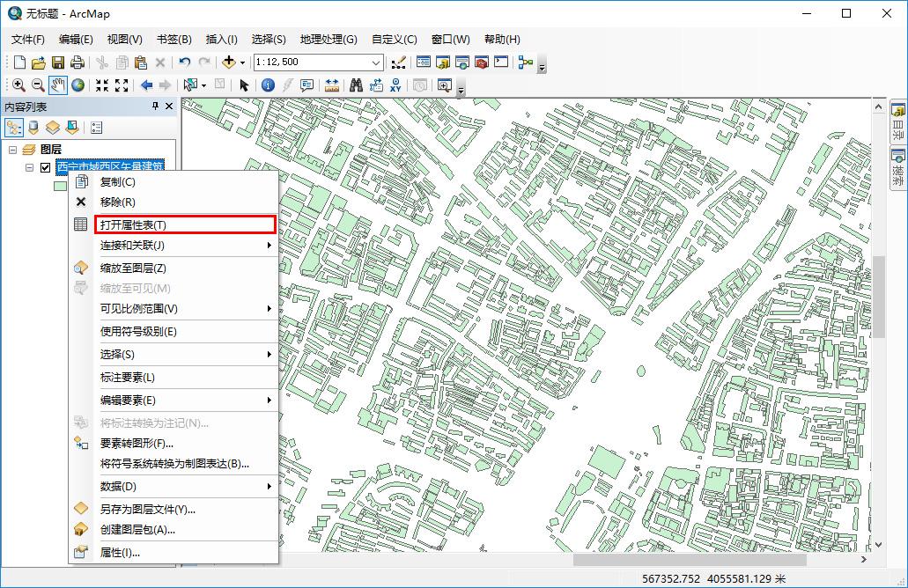Select the Zoom In tool
Image resolution: width=908 pixels, height=588 pixels.
click(x=18, y=85)
